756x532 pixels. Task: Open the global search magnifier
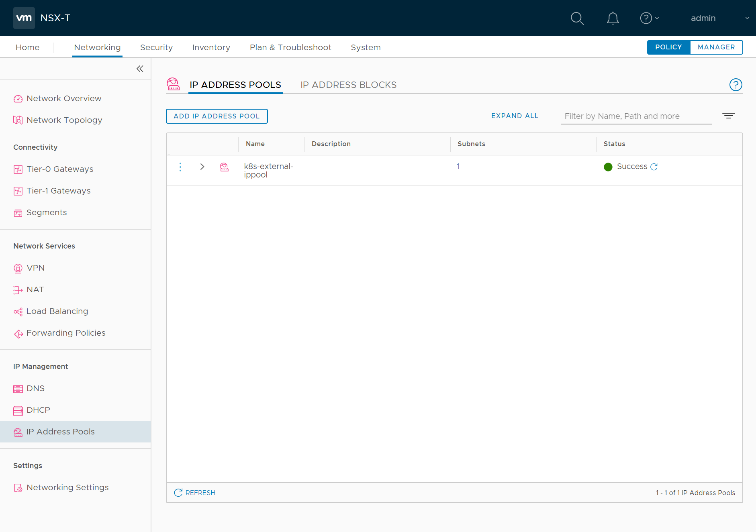[577, 18]
